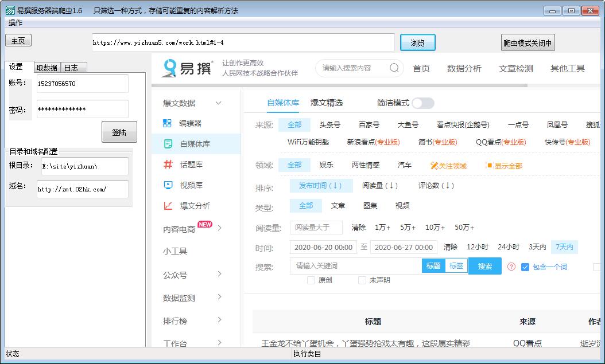Sort by 阅读量 descending
This screenshot has height=364, width=605.
379,185
